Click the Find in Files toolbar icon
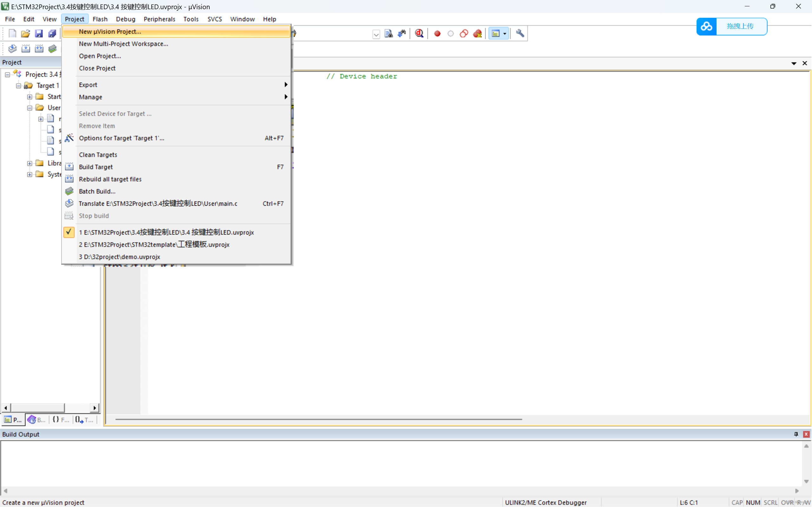This screenshot has height=507, width=812. [389, 34]
